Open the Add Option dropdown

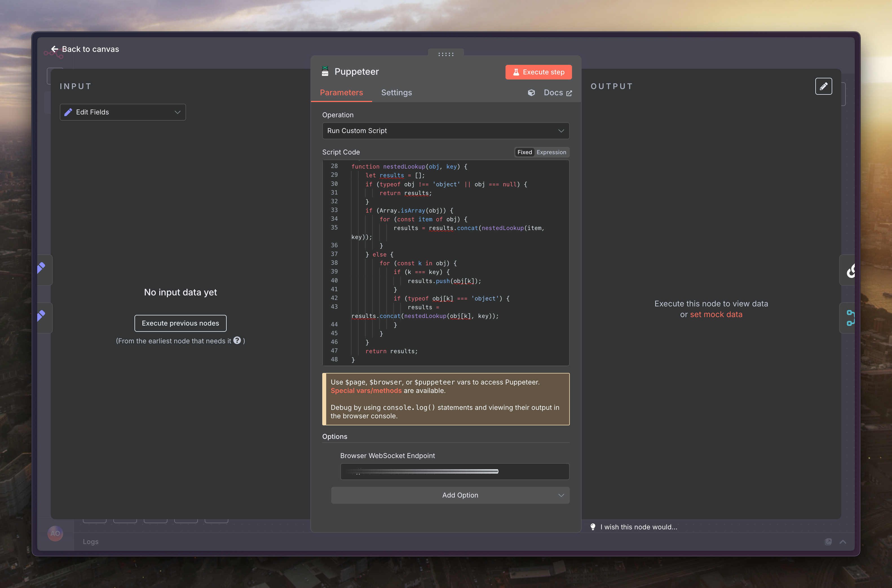click(x=450, y=495)
